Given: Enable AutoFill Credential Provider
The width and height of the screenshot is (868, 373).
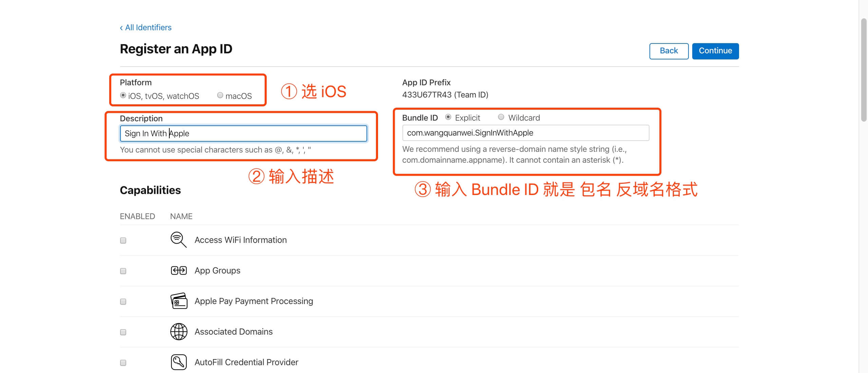Looking at the screenshot, I should (122, 362).
